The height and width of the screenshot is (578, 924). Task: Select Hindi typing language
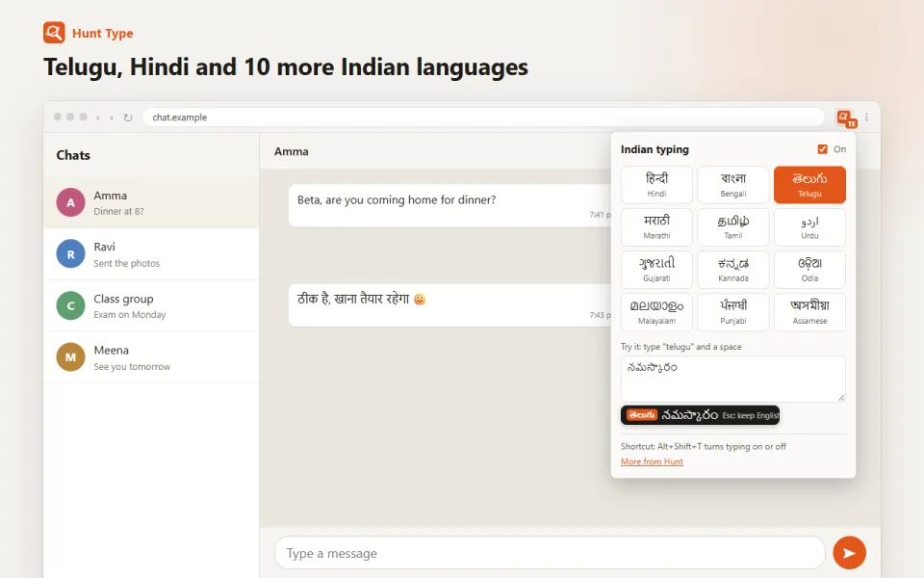coord(656,185)
